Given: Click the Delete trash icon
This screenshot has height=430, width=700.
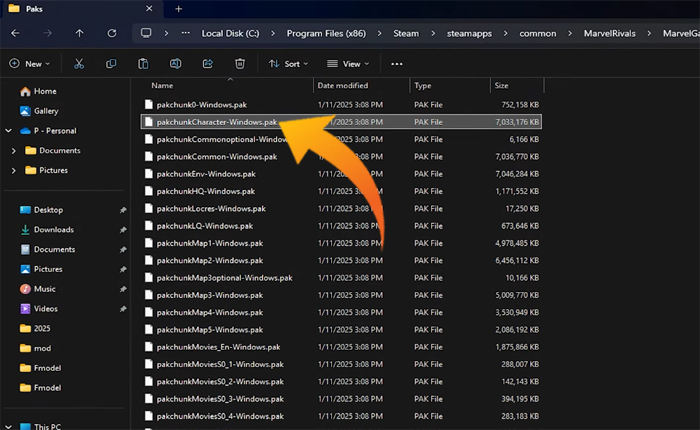Looking at the screenshot, I should pos(239,63).
